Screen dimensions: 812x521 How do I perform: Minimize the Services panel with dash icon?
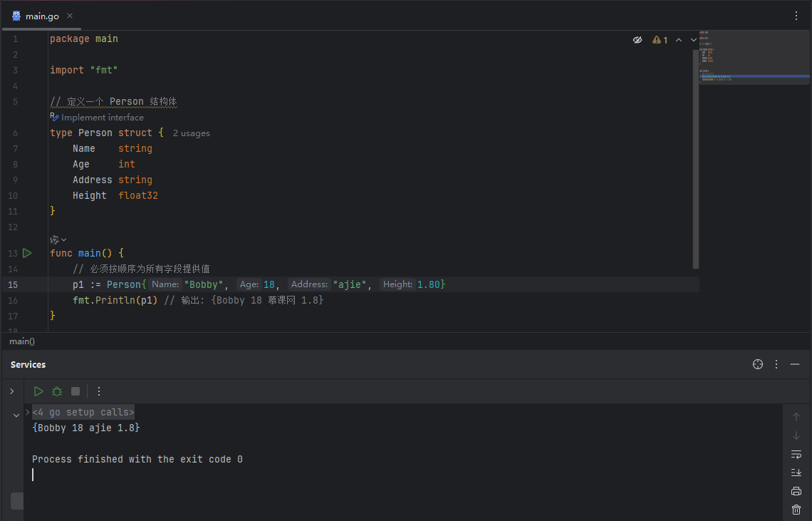pos(795,364)
